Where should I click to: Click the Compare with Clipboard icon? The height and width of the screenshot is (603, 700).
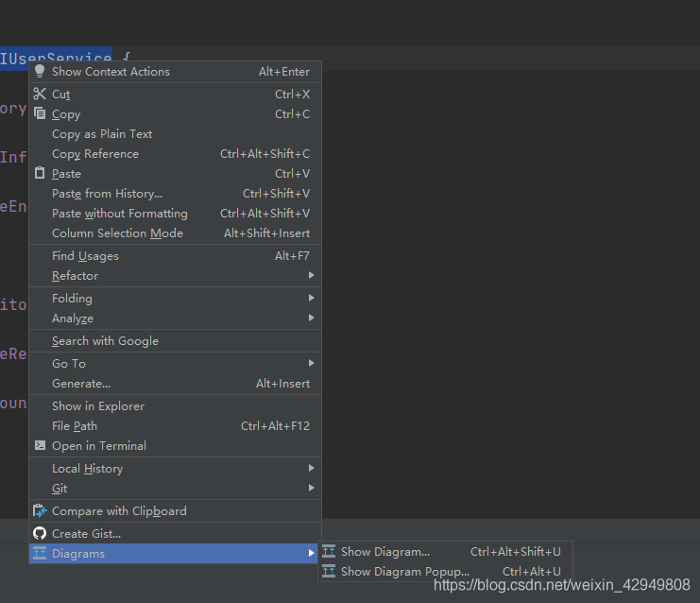coord(40,510)
